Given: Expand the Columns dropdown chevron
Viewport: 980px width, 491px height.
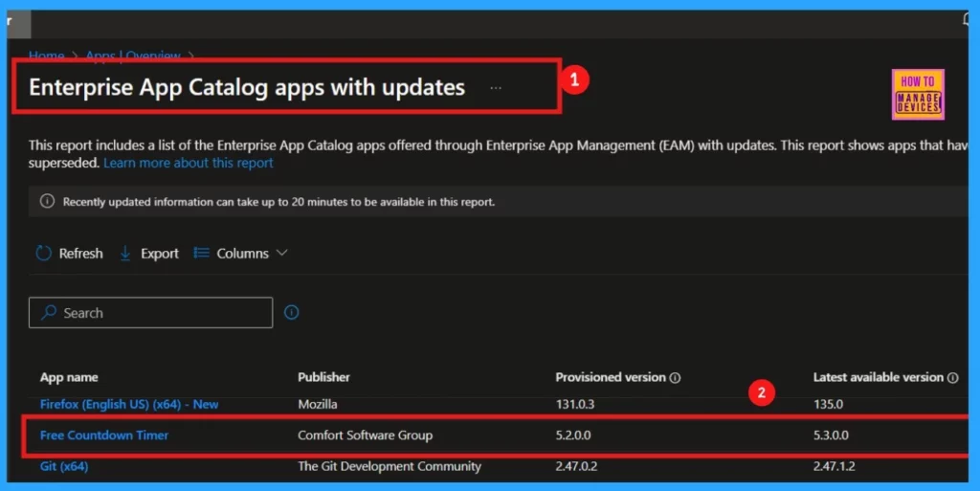Looking at the screenshot, I should [282, 253].
